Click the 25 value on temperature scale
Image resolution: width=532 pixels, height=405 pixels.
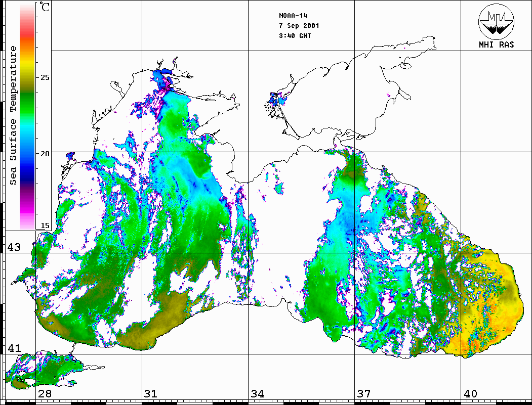click(x=45, y=77)
